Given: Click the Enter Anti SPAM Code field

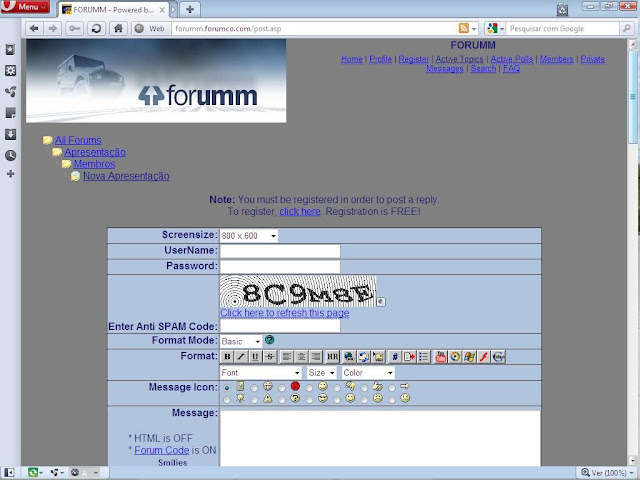Looking at the screenshot, I should (x=280, y=325).
